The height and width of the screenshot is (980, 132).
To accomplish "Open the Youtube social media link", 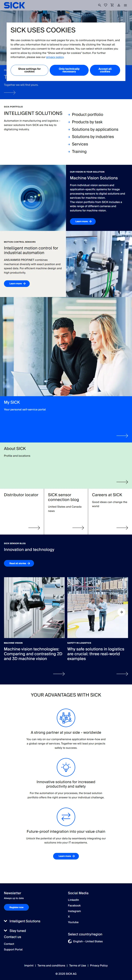I will (x=73, y=922).
